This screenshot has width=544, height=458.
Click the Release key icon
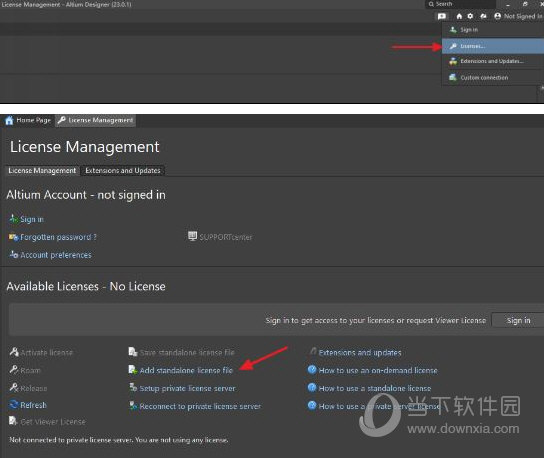point(14,387)
